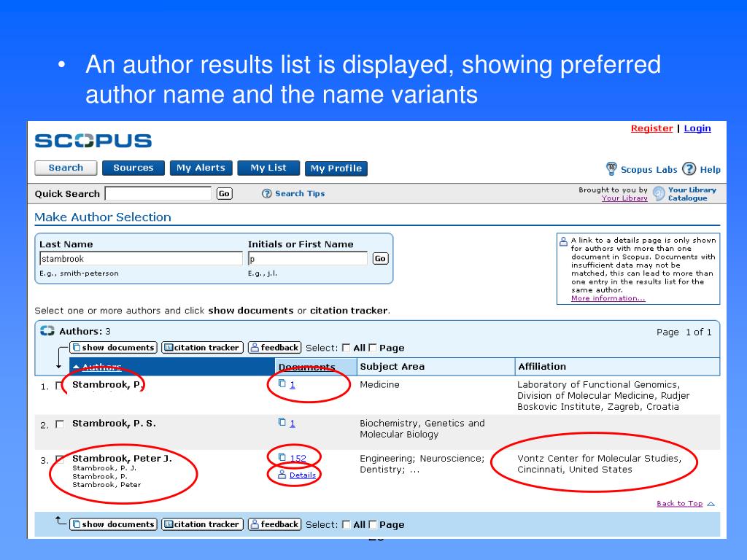Open the My Profile tab
The height and width of the screenshot is (560, 747).
coord(336,168)
